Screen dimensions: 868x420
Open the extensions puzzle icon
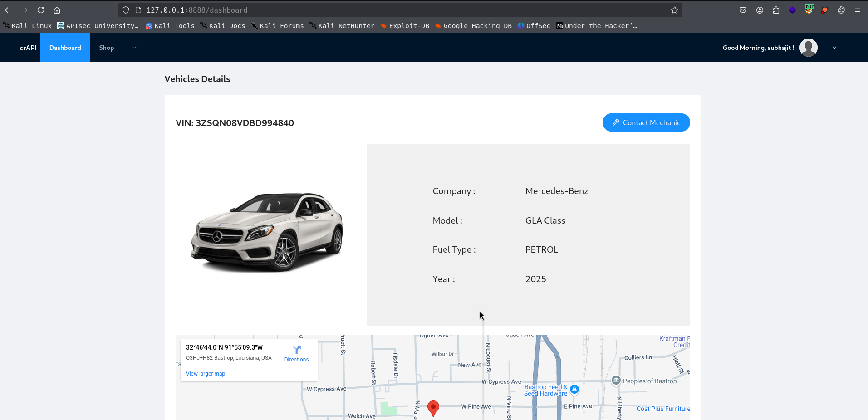(776, 10)
